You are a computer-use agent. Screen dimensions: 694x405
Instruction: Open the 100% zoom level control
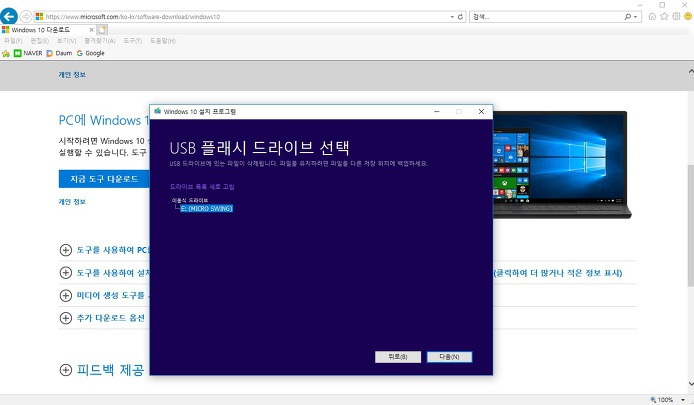click(668, 400)
